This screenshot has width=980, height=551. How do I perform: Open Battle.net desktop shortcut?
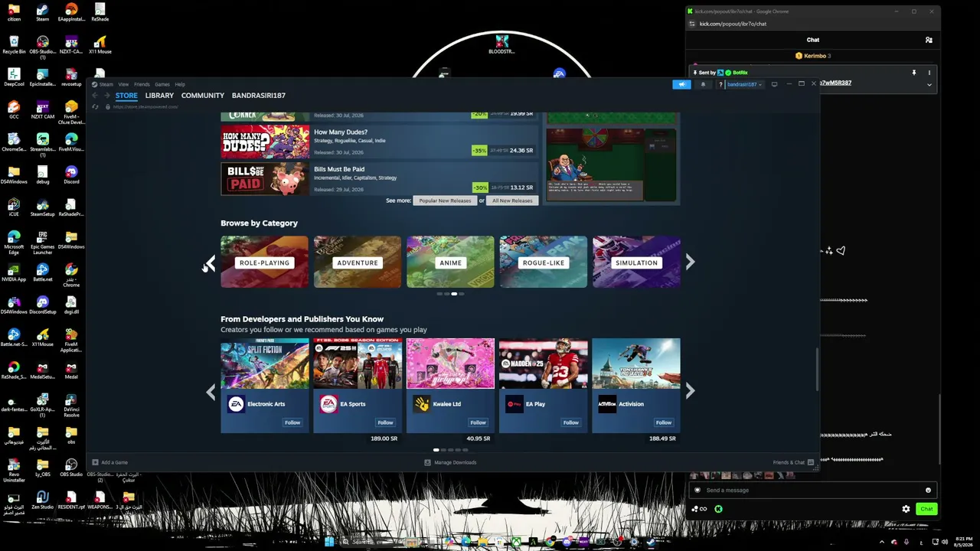coord(43,272)
